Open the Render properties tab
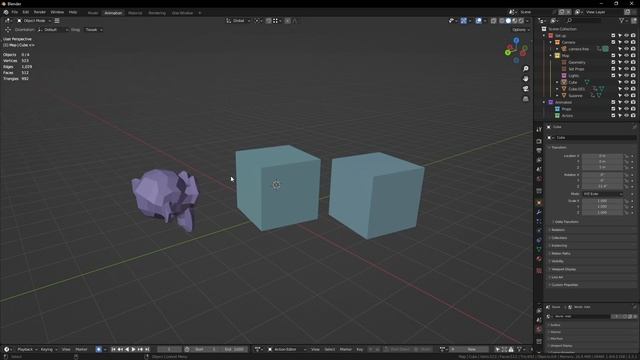Screen dimensions: 640x360 coord(539,141)
